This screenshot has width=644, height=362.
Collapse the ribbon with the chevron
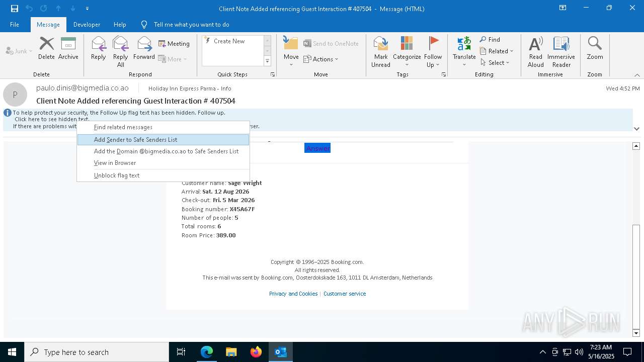tap(637, 75)
